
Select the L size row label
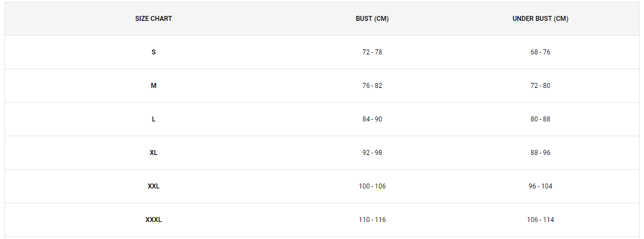(x=154, y=119)
